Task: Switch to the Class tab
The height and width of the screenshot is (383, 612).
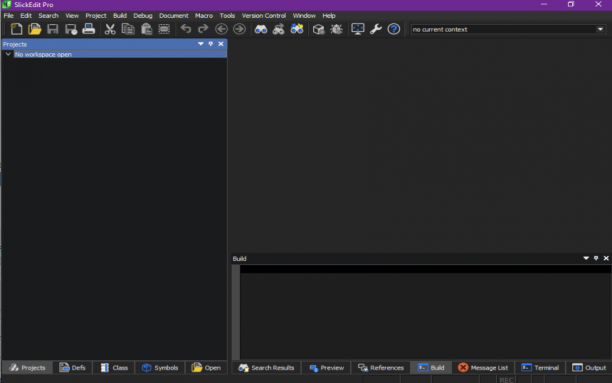Action: tap(114, 367)
